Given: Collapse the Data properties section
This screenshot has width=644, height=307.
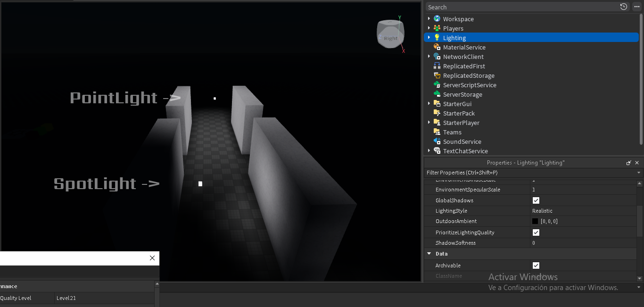Looking at the screenshot, I should coord(429,254).
